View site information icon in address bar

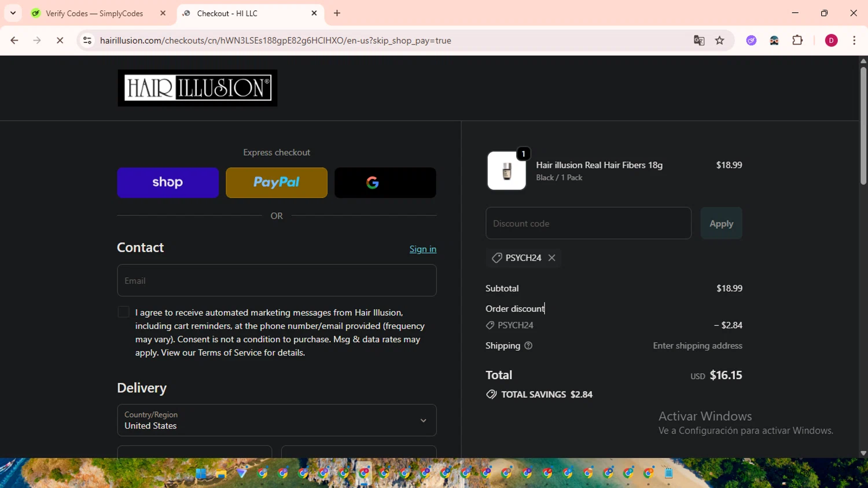87,41
